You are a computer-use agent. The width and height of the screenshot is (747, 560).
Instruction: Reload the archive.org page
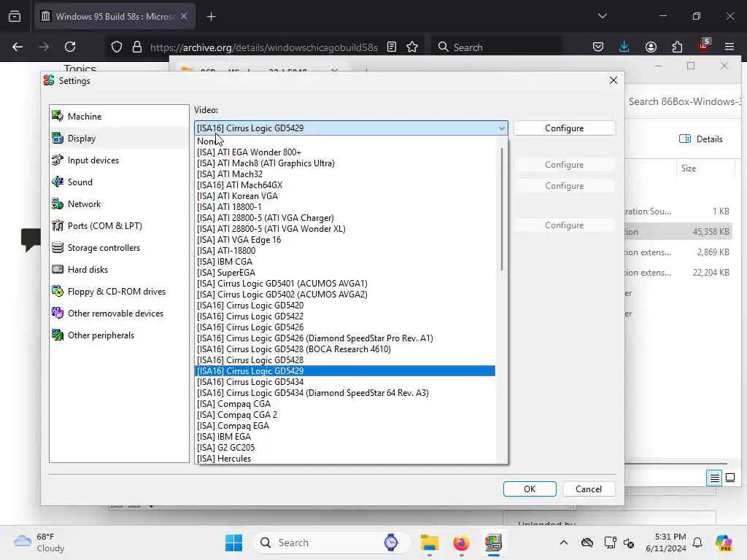[x=70, y=47]
